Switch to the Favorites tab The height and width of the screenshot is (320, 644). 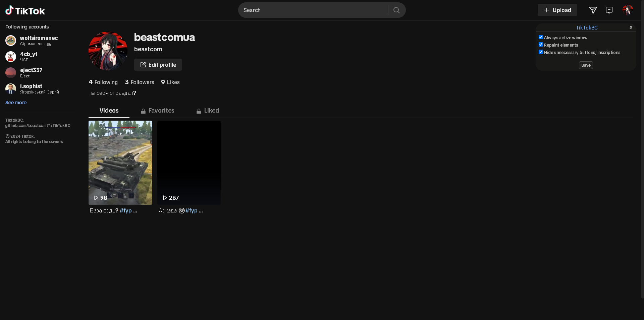(157, 111)
